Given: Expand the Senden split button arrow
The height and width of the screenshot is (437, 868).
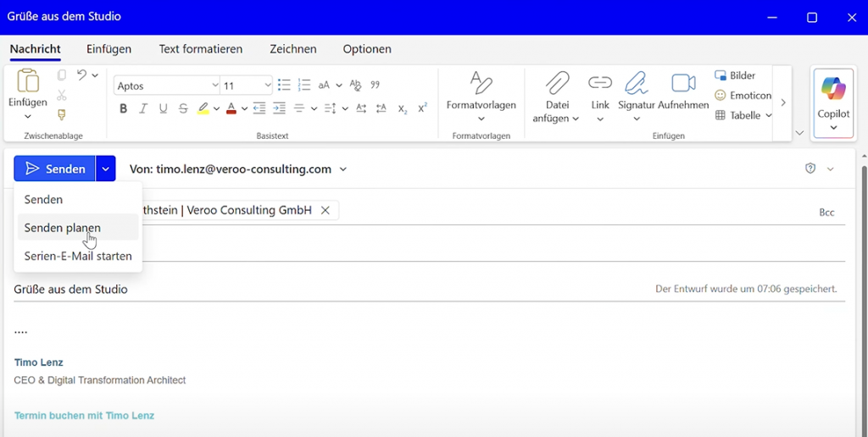Looking at the screenshot, I should 105,169.
